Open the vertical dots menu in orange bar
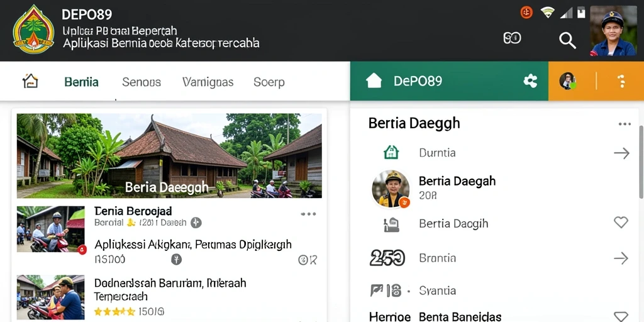The image size is (644, 322). 622,81
